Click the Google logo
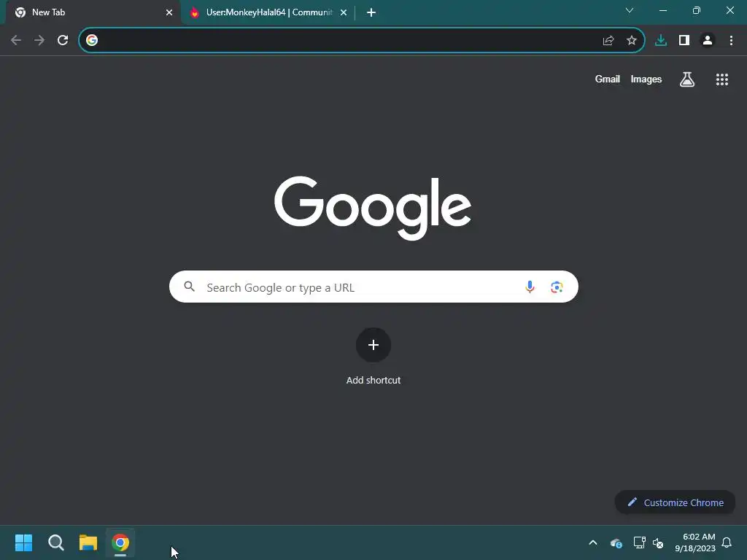 tap(373, 208)
